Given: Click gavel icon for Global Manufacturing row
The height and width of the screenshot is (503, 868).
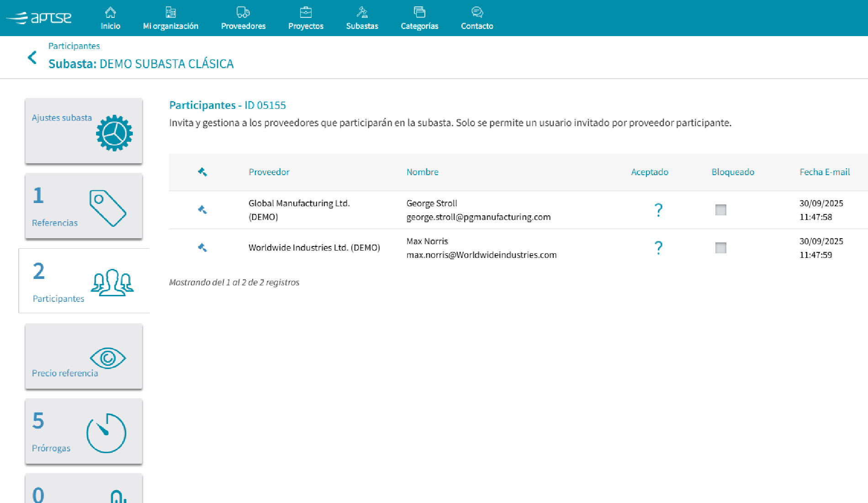Looking at the screenshot, I should pyautogui.click(x=202, y=210).
